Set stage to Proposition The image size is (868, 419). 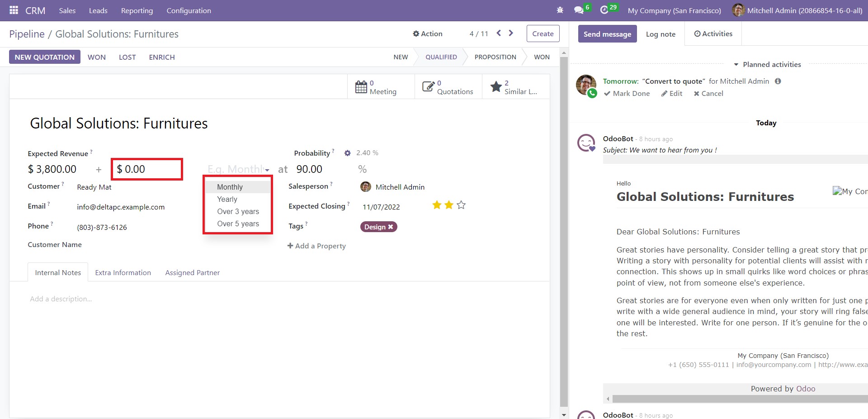coord(495,57)
